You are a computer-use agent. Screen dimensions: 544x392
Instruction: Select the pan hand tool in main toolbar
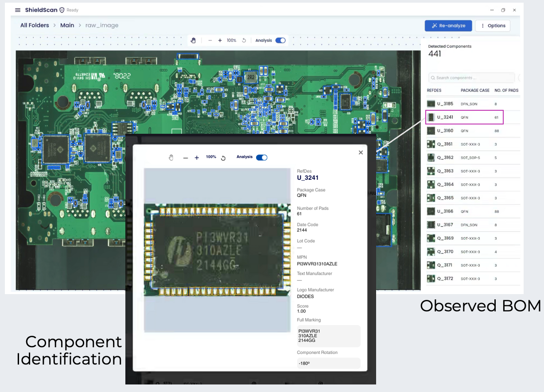tap(193, 40)
